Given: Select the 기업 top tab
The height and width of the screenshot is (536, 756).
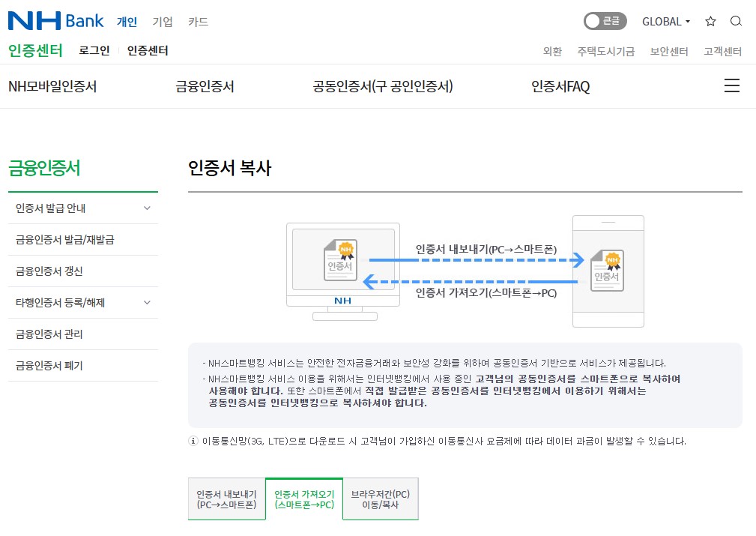Looking at the screenshot, I should (163, 22).
